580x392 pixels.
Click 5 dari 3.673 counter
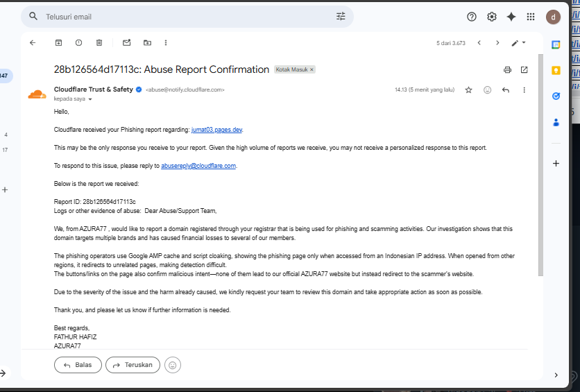coord(450,43)
